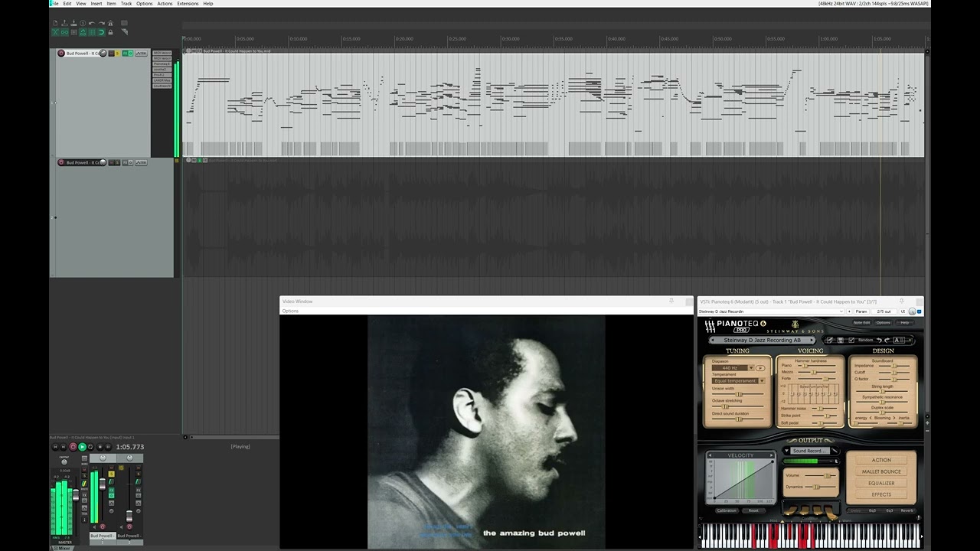Open FX chain of first track
980x551 pixels.
click(x=125, y=53)
